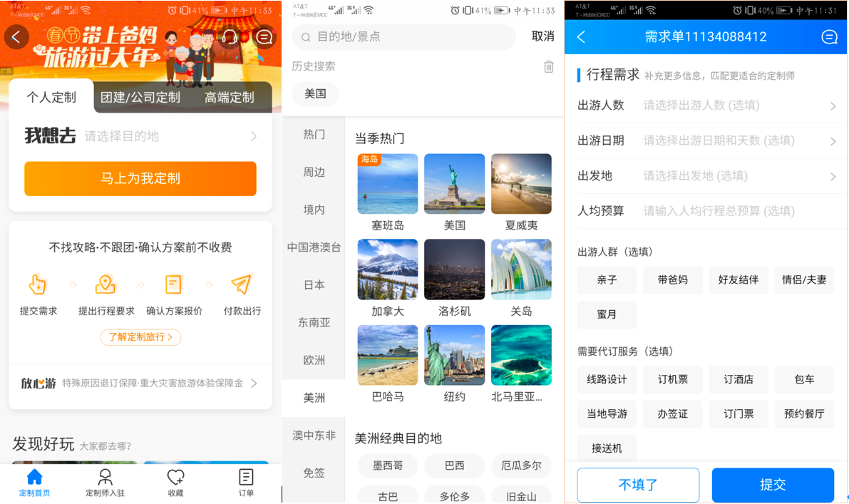Switch to 团建/公司定制 tab
This screenshot has height=504, width=849.
click(x=140, y=98)
